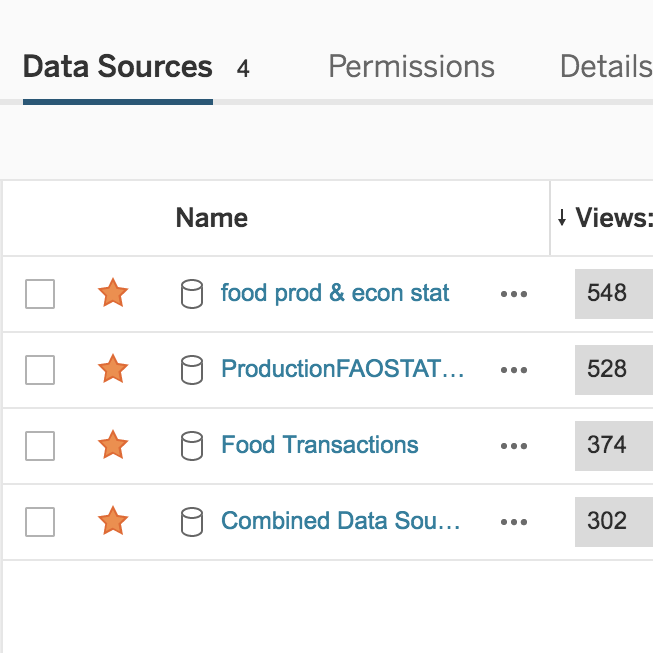Switch to the Permissions tab
653x653 pixels.
411,67
